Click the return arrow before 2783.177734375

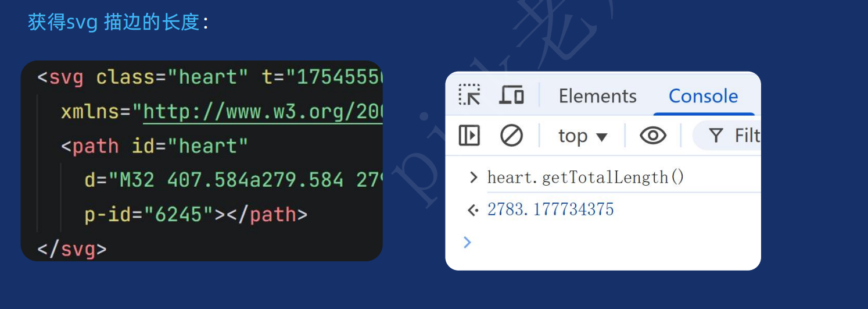coord(474,210)
